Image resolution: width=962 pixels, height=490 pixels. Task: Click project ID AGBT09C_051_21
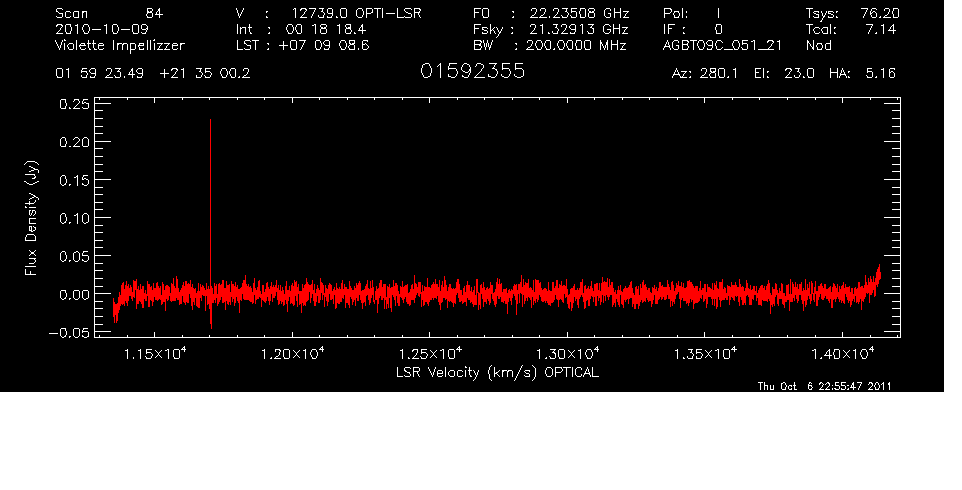coord(722,45)
